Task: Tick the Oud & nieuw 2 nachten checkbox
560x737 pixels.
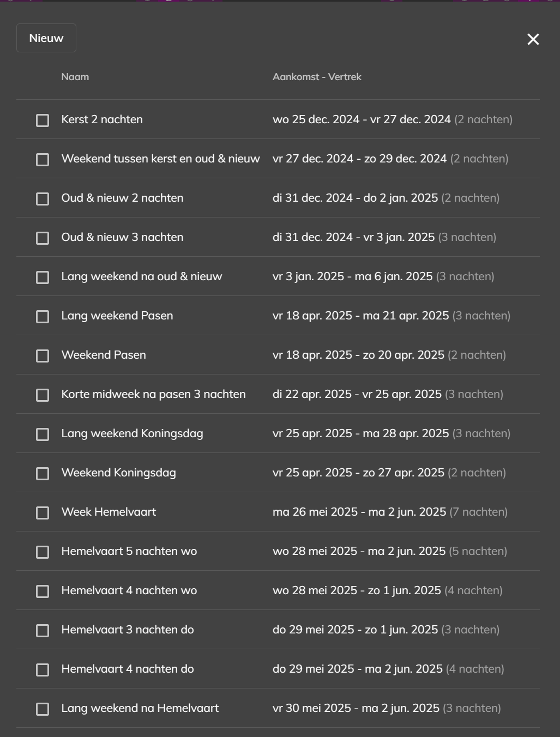Action: 43,199
